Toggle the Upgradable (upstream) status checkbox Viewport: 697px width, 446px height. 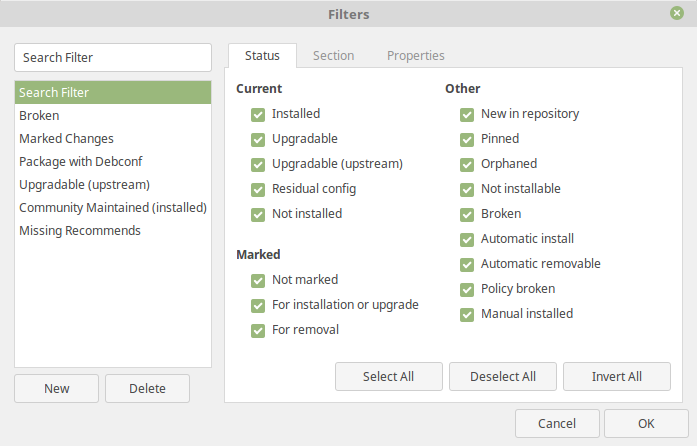tap(258, 164)
